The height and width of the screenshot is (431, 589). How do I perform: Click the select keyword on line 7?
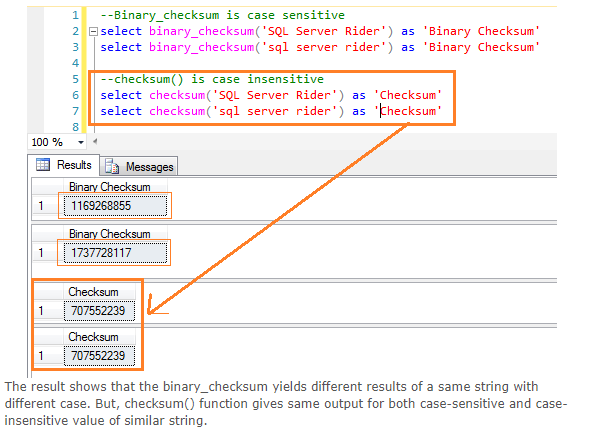pos(121,112)
